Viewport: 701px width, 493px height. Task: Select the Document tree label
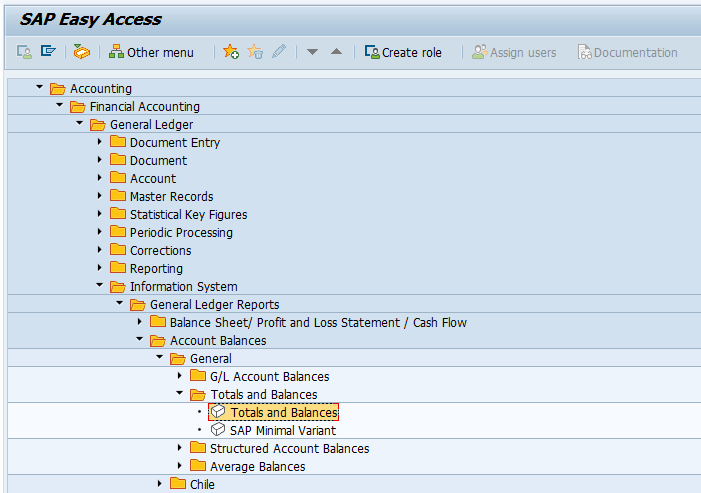click(x=158, y=160)
